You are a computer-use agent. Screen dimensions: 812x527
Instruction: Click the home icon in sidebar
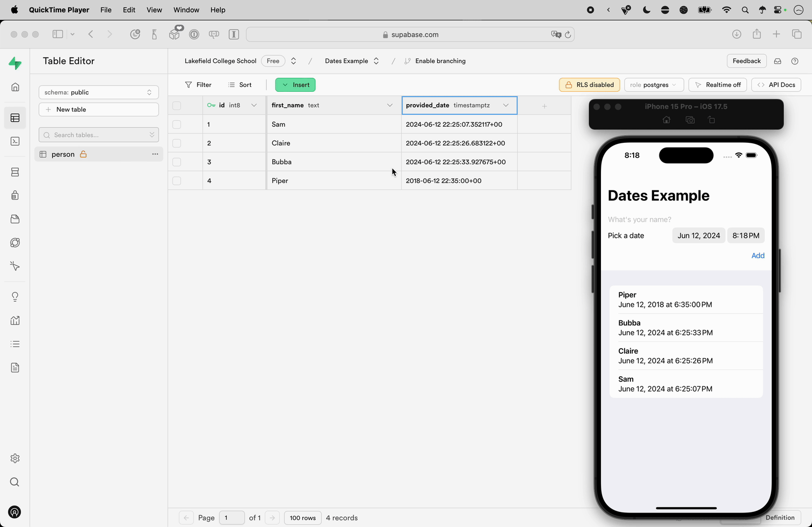tap(15, 87)
